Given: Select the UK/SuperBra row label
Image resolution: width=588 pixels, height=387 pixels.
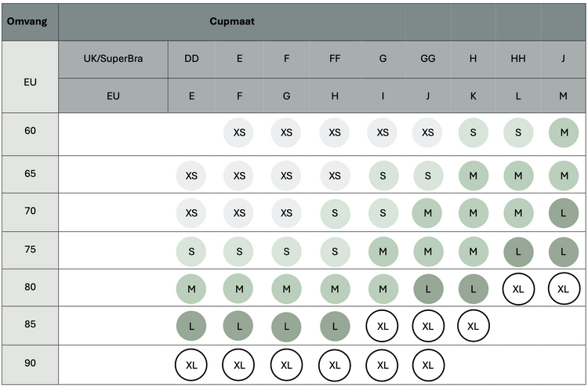Looking at the screenshot, I should pyautogui.click(x=114, y=58).
